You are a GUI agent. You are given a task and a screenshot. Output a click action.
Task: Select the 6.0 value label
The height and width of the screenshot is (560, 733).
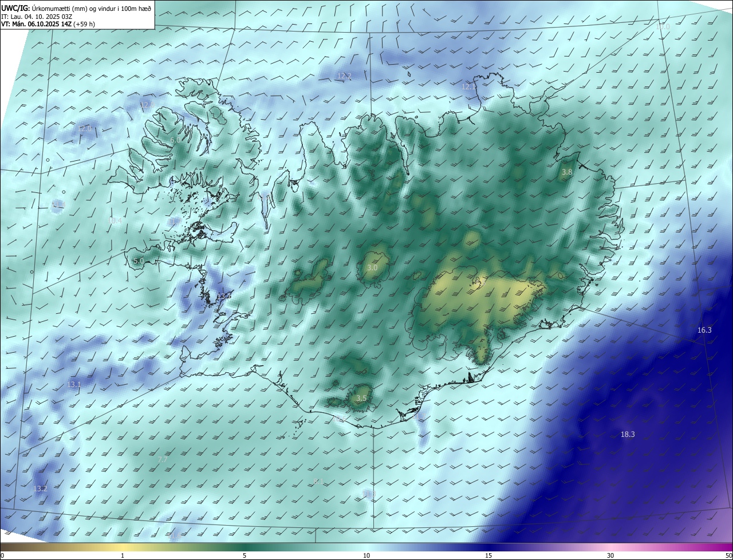[x=176, y=140]
